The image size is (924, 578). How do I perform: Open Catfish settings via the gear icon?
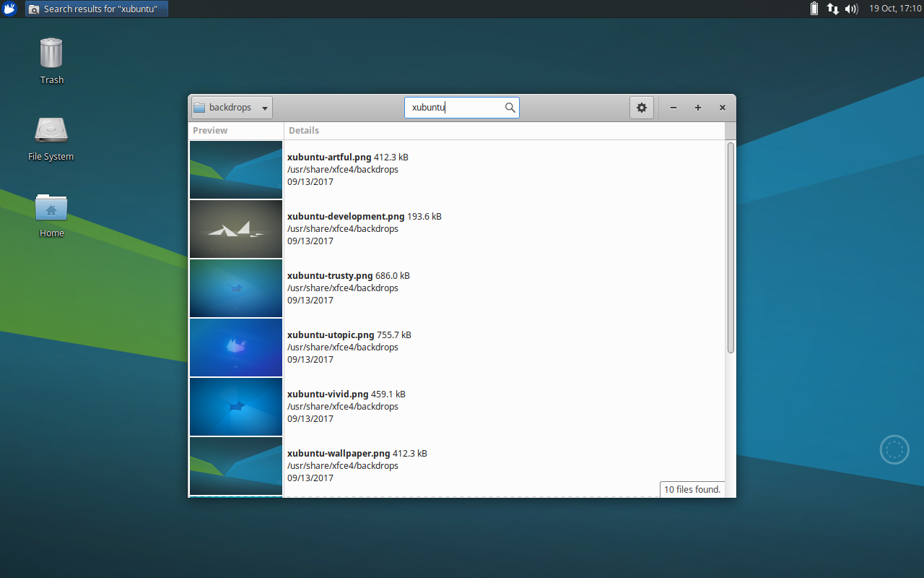(641, 107)
